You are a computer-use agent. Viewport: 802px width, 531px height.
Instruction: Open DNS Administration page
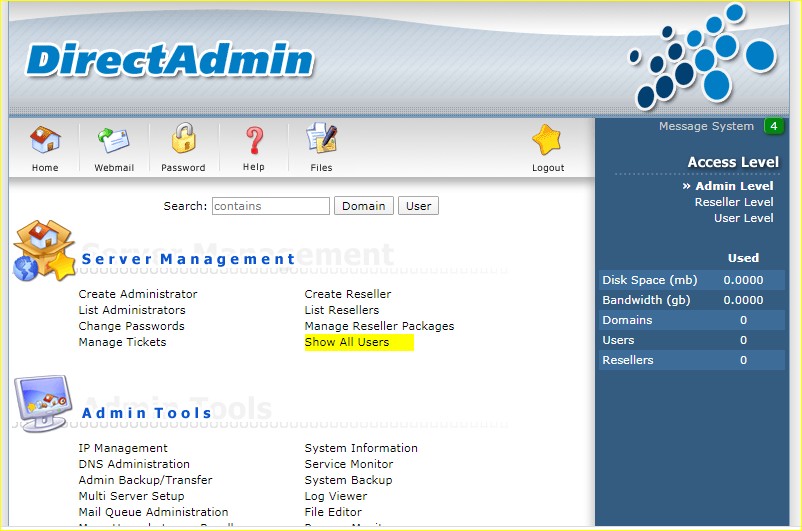pos(134,464)
